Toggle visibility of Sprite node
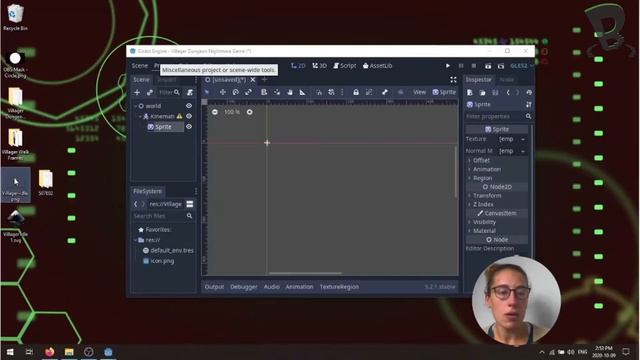Viewport: 640px width, 360px height. (x=189, y=127)
